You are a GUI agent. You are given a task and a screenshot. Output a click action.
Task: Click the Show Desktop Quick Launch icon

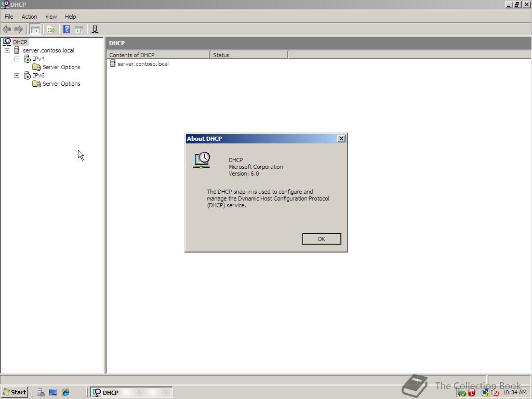pyautogui.click(x=53, y=393)
